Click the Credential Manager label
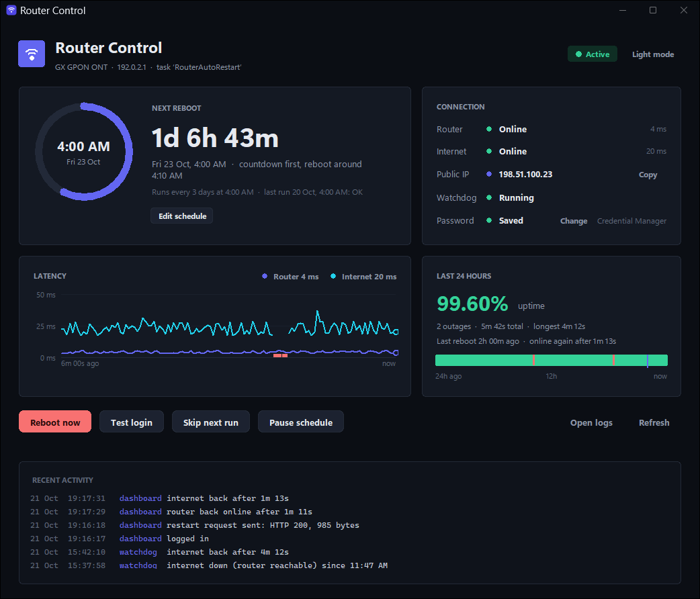This screenshot has width=700, height=599. [x=631, y=221]
